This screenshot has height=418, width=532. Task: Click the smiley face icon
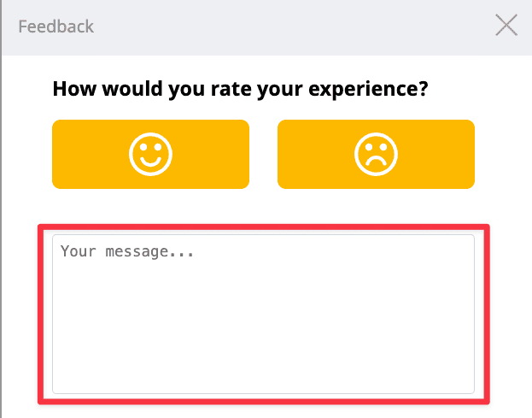coord(150,154)
